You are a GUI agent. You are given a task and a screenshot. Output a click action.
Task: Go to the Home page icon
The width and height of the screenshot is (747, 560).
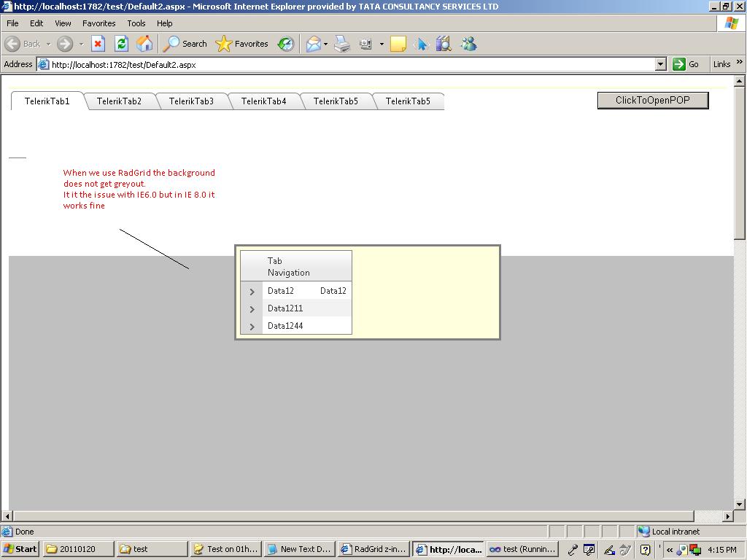click(144, 44)
